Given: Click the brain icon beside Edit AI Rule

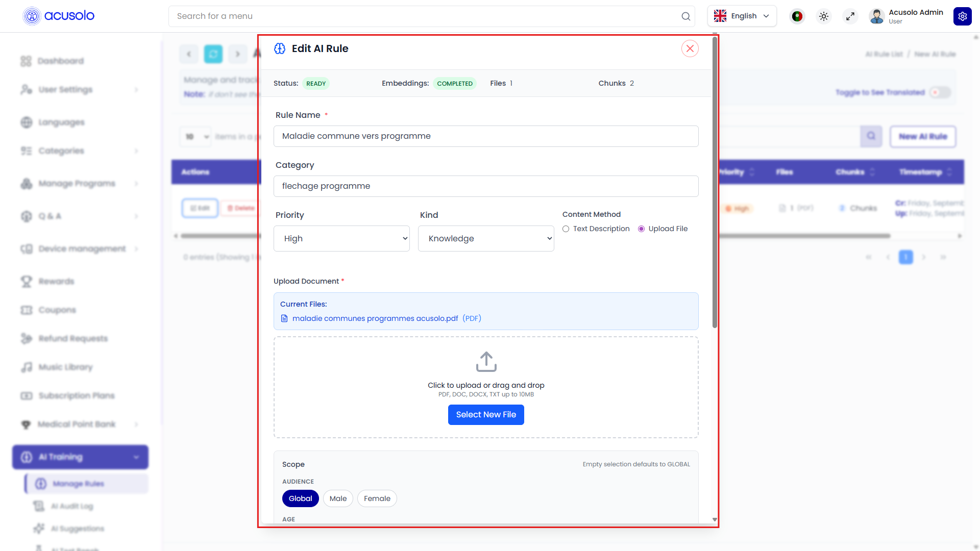Looking at the screenshot, I should click(x=280, y=48).
